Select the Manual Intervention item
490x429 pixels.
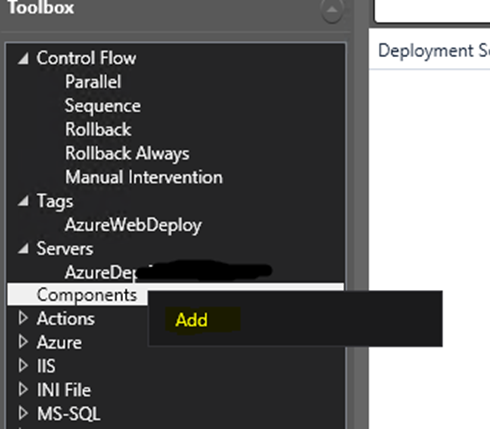[x=144, y=177]
